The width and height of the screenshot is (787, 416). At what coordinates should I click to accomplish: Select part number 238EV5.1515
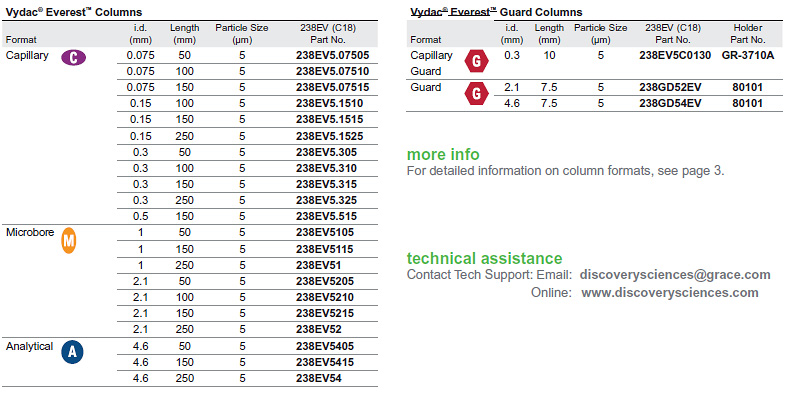pos(329,119)
